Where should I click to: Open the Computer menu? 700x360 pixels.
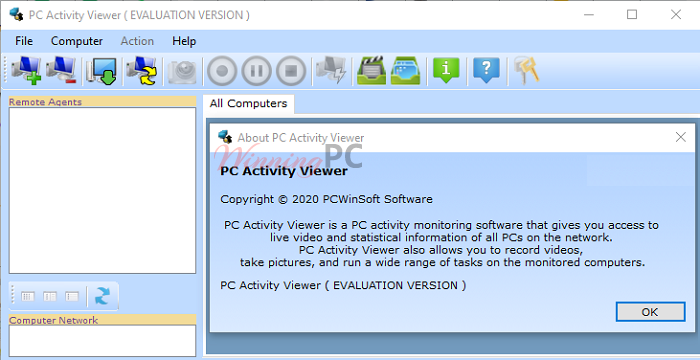(77, 41)
